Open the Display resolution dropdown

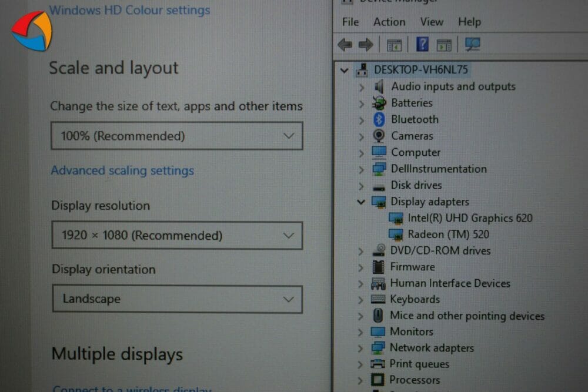[177, 235]
